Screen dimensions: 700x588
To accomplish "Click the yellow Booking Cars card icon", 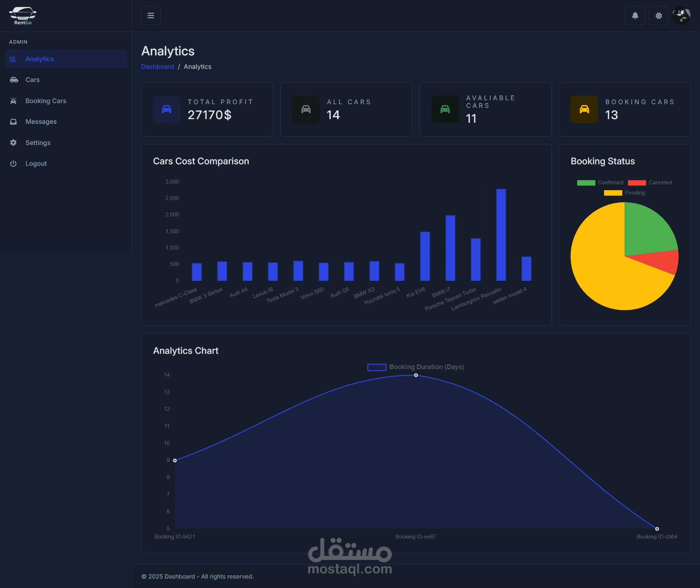I will click(584, 109).
